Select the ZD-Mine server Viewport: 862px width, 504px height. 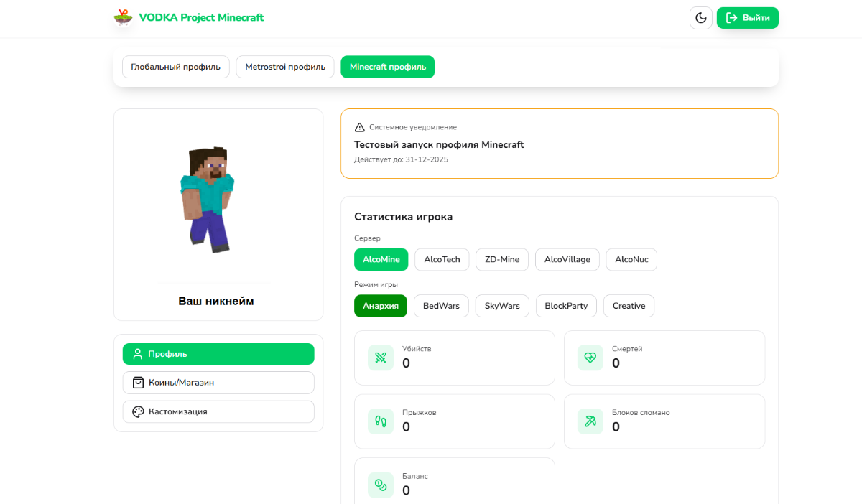click(501, 259)
